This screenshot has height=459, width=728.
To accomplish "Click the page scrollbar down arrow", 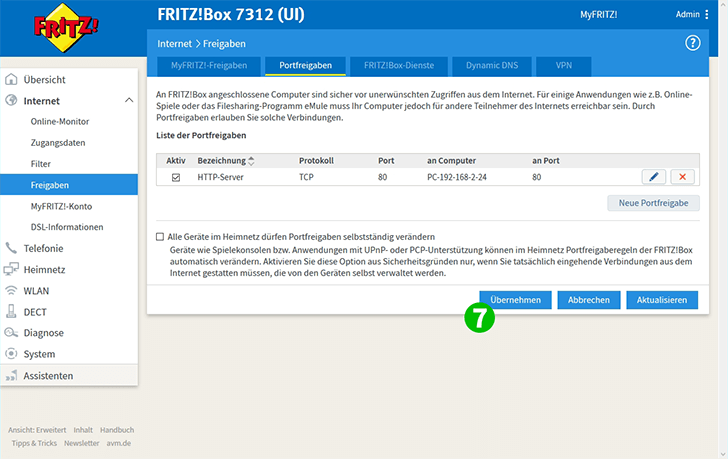I will 723,454.
